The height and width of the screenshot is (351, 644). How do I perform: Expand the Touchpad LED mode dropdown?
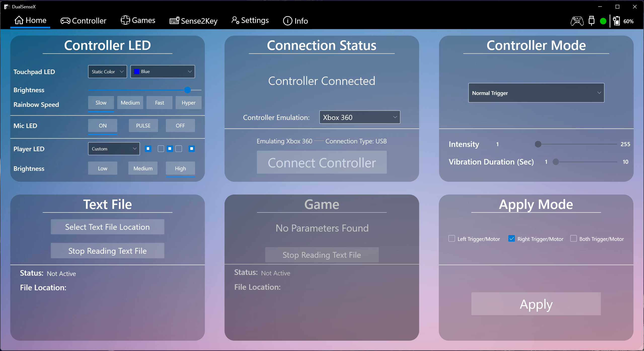tap(107, 71)
